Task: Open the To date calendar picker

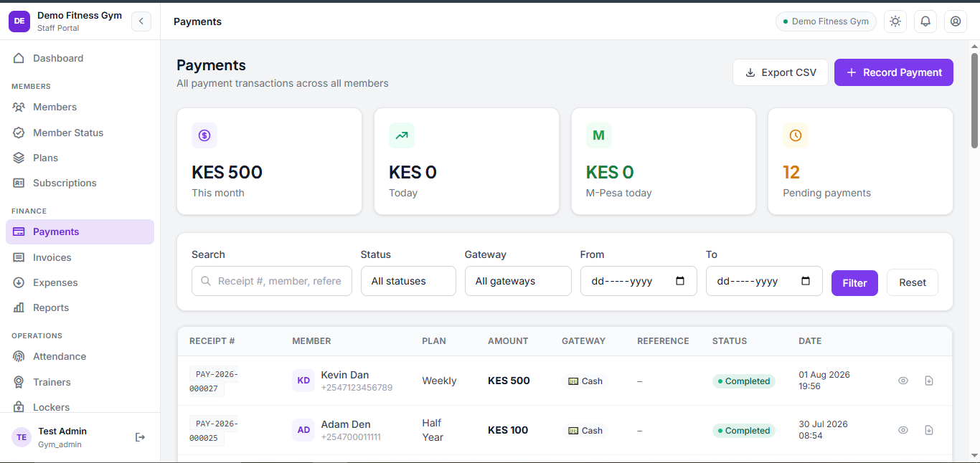Action: [x=806, y=281]
